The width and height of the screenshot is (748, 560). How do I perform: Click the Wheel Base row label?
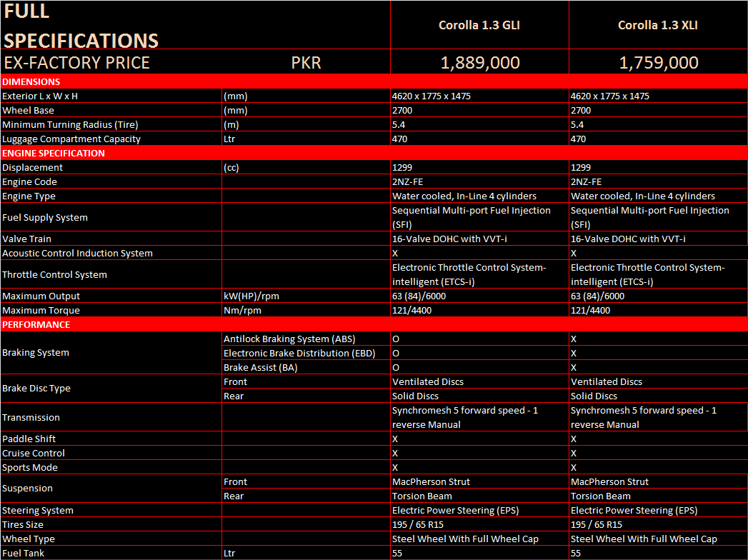[x=28, y=110]
